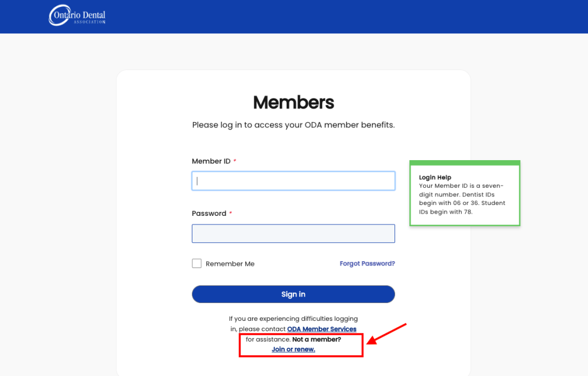Click into the Password field

[293, 234]
